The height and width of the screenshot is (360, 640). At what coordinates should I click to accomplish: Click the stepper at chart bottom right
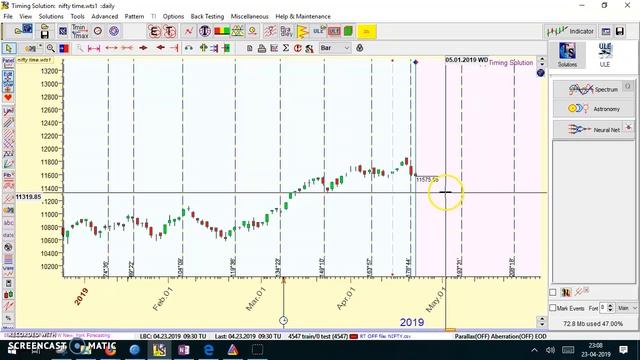click(542, 322)
